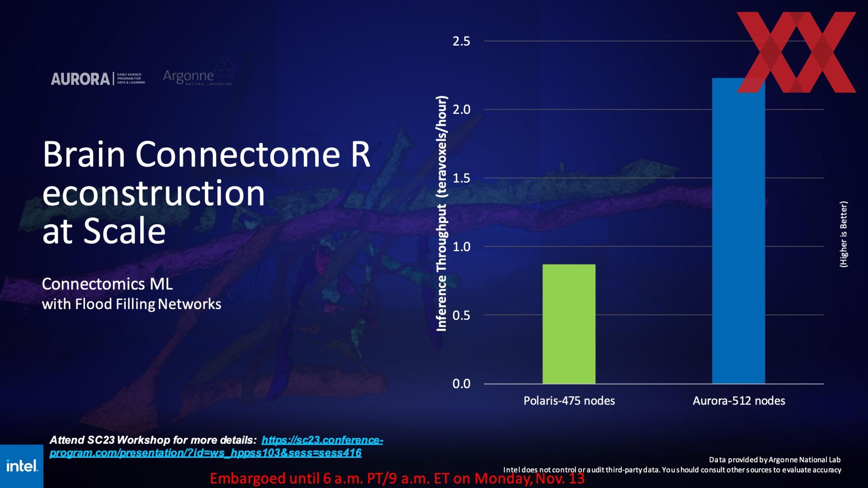Click the Intel logo

22,466
